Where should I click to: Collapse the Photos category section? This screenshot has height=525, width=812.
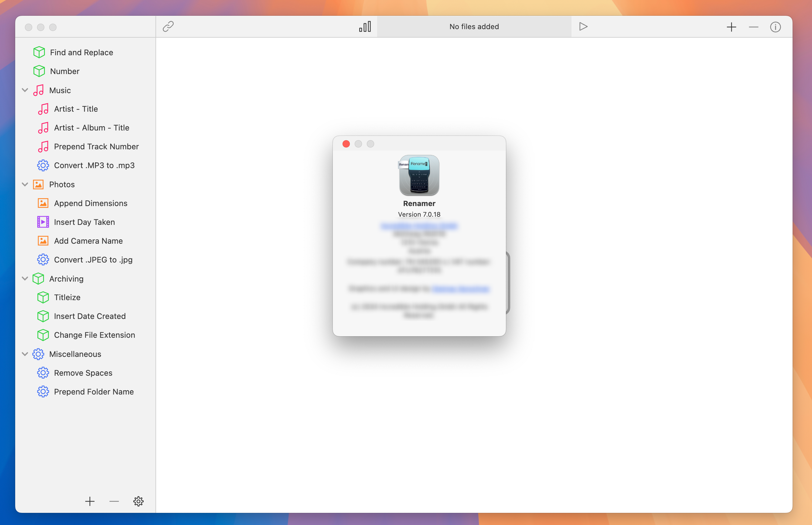coord(24,185)
